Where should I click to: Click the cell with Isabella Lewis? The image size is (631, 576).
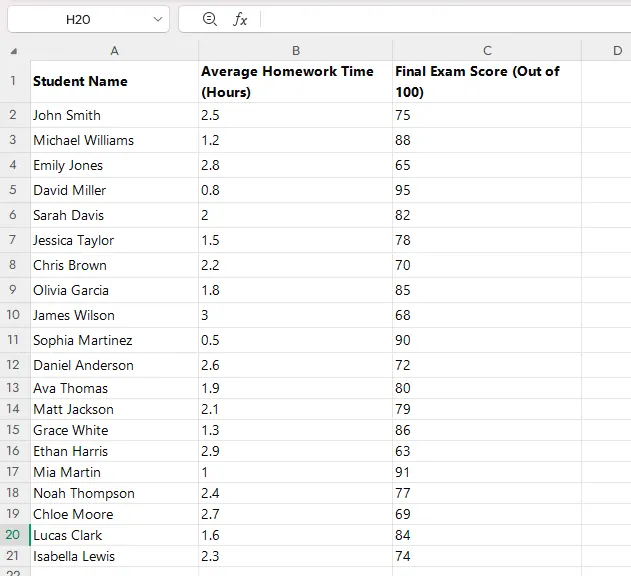(114, 556)
